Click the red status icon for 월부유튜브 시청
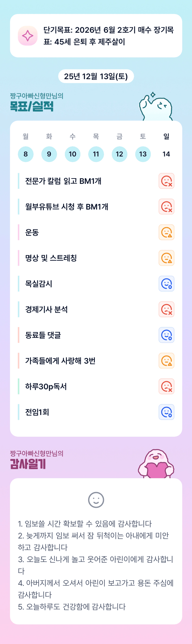The width and height of the screenshot is (192, 644). pos(166,207)
